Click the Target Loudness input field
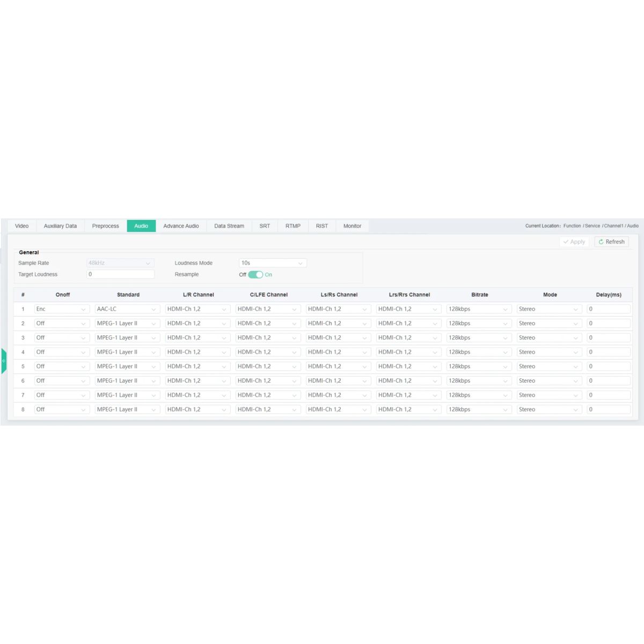 click(x=120, y=274)
